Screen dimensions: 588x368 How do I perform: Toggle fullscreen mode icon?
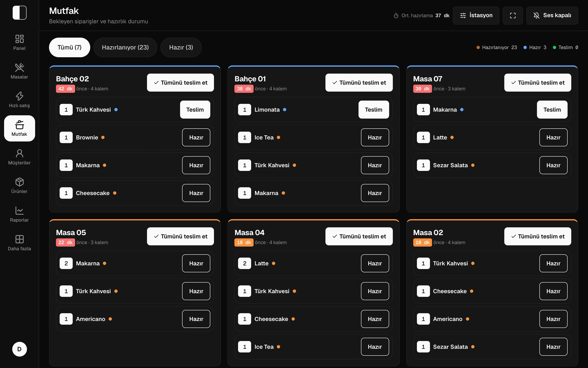(513, 16)
